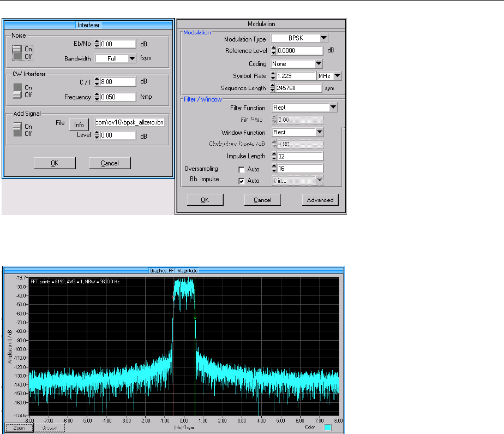Click the Sequence Length input field

pos(300,88)
